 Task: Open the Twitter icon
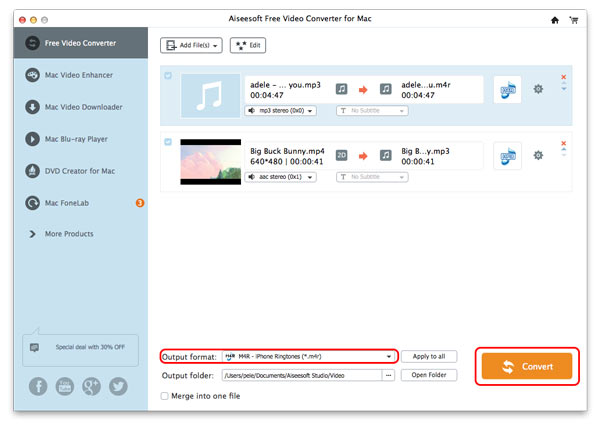click(118, 386)
